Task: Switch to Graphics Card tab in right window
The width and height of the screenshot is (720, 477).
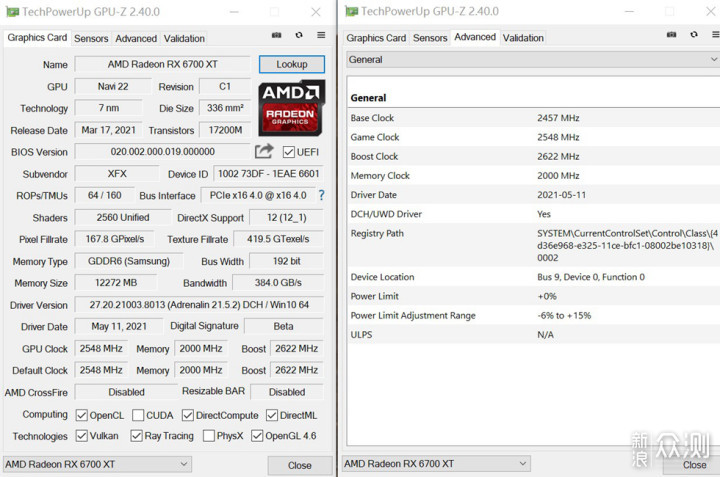Action: coord(376,38)
